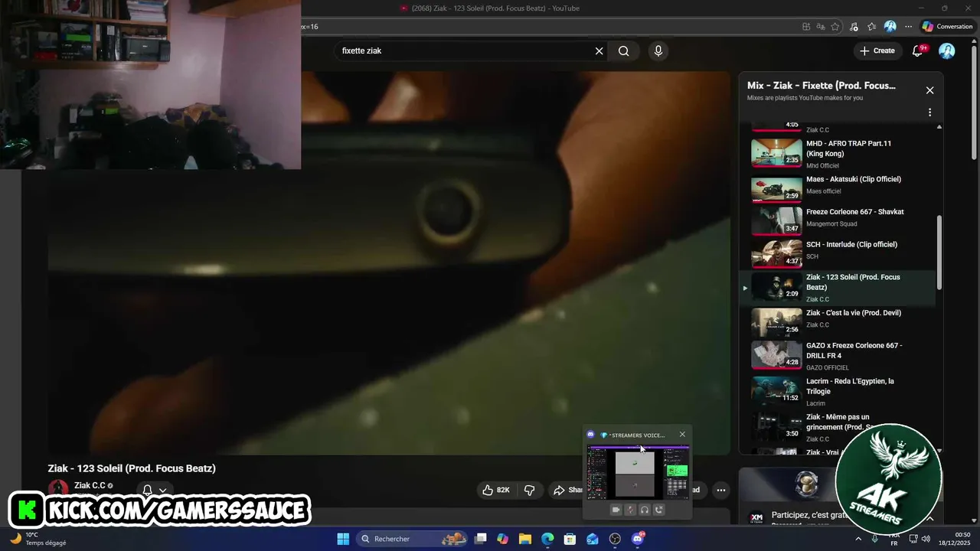Turn on camera in Discord preview
This screenshot has height=551, width=980.
pos(616,510)
